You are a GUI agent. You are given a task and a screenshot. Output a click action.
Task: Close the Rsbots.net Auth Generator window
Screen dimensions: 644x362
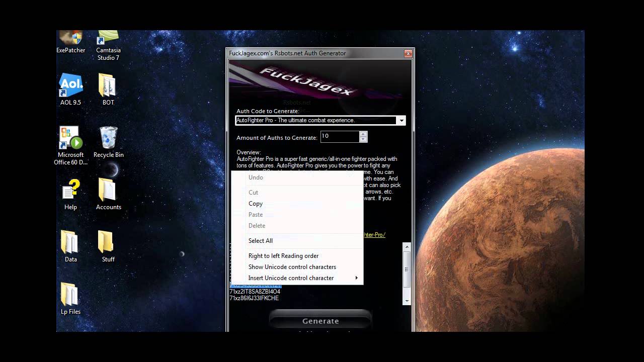pyautogui.click(x=408, y=53)
